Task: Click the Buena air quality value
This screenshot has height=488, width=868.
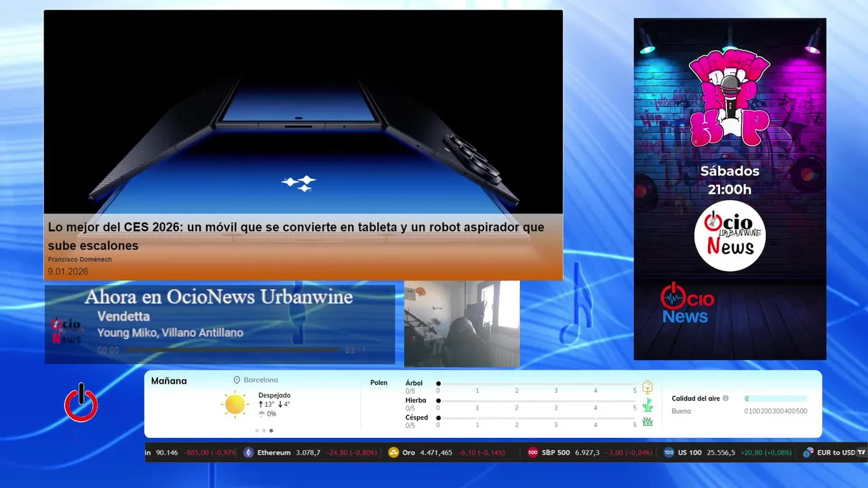Action: 682,411
